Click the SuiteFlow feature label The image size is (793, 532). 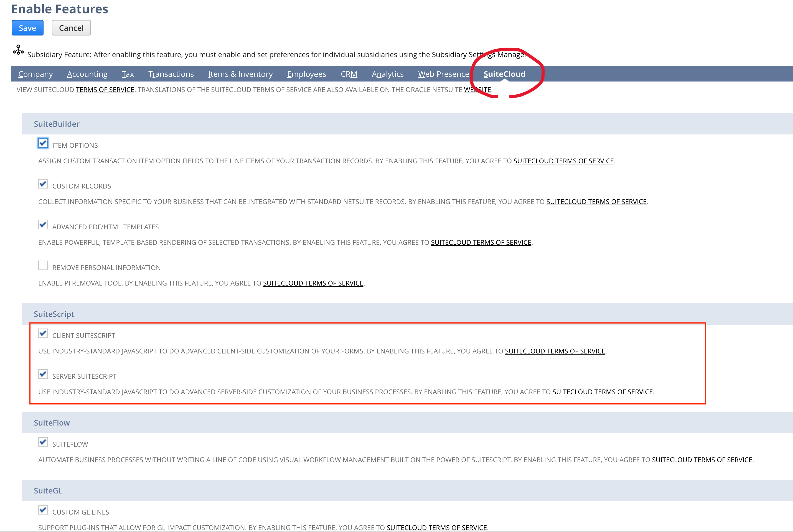[x=70, y=444]
